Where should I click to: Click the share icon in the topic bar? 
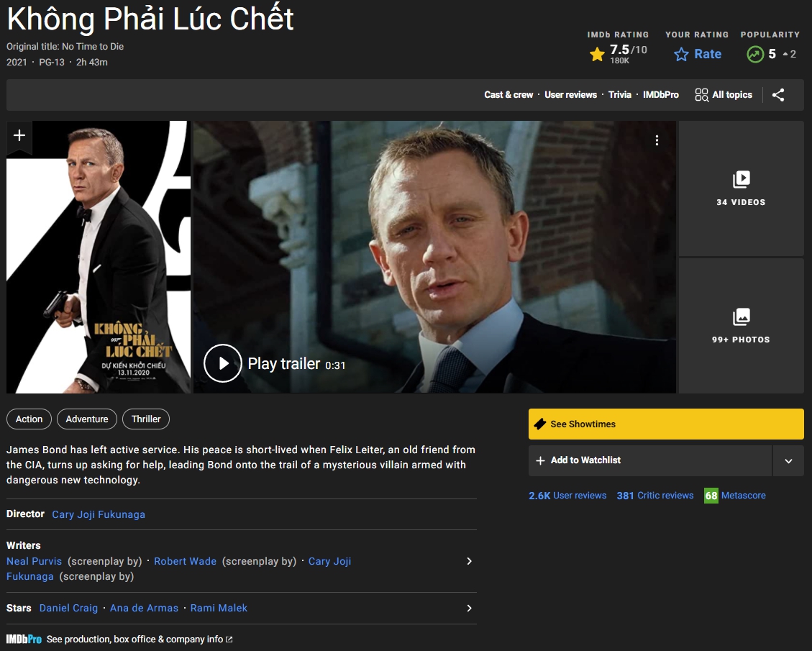coord(777,95)
